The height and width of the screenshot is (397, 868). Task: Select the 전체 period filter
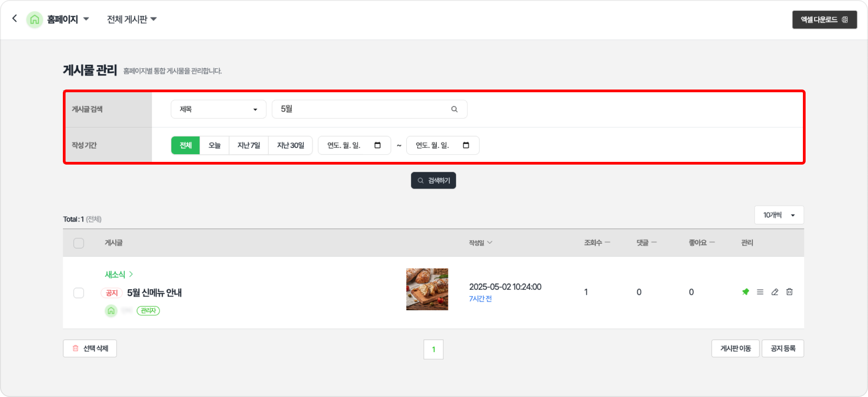point(185,145)
